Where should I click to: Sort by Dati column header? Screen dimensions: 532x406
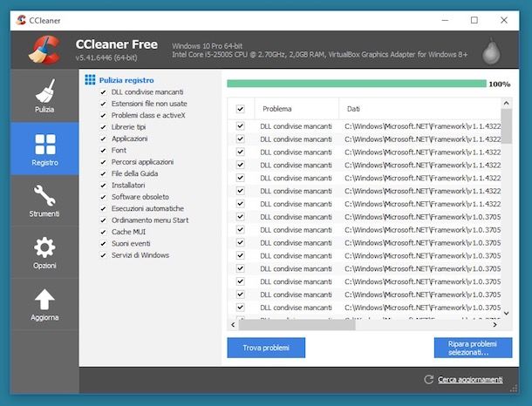click(420, 109)
